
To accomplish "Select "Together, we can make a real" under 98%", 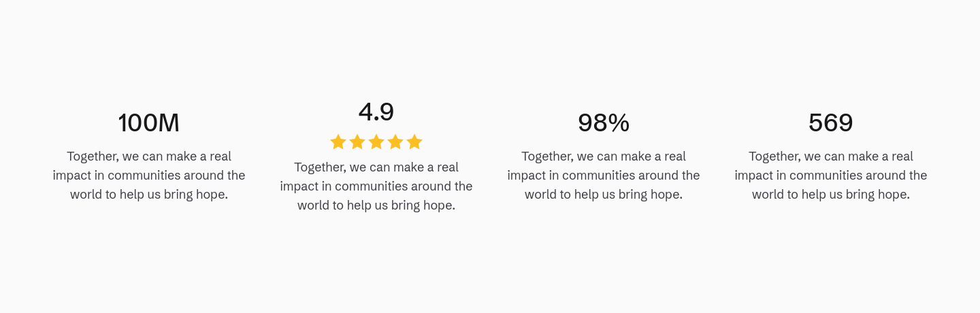I will [604, 156].
